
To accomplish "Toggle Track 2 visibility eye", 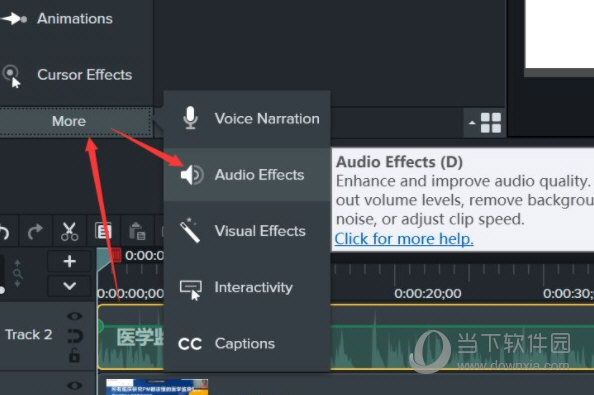I will [75, 316].
